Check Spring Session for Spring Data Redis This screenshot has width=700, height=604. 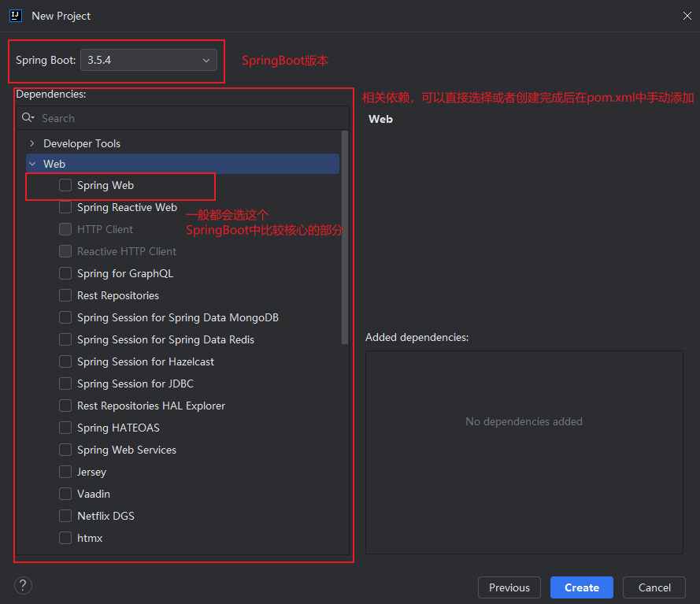point(65,339)
